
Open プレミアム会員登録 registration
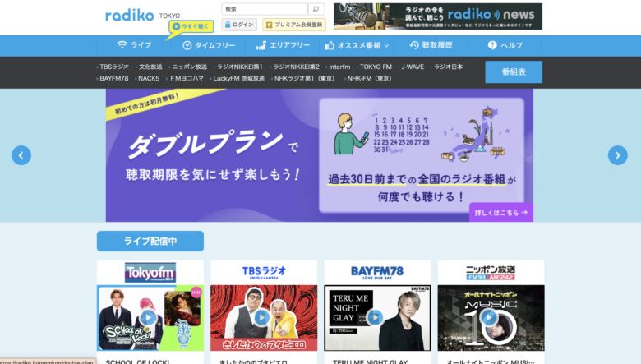(x=294, y=25)
